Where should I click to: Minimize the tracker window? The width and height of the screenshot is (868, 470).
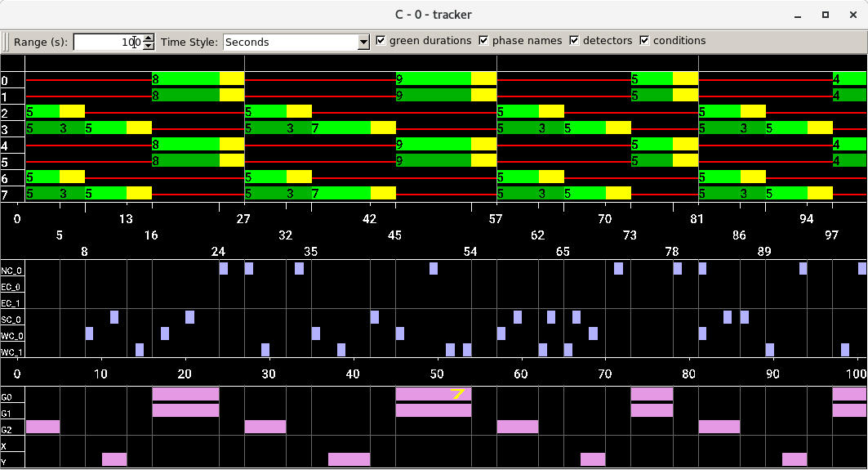798,15
